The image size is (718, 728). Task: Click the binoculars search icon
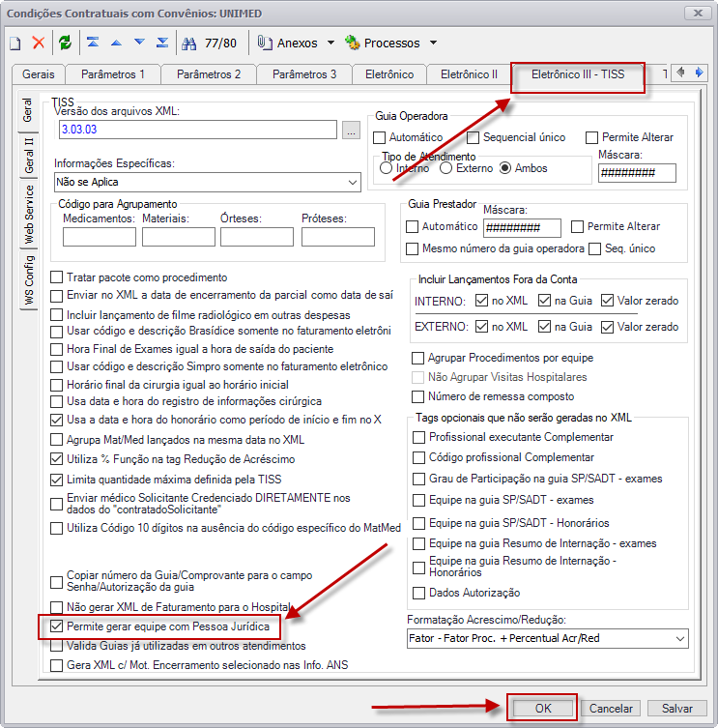click(188, 44)
